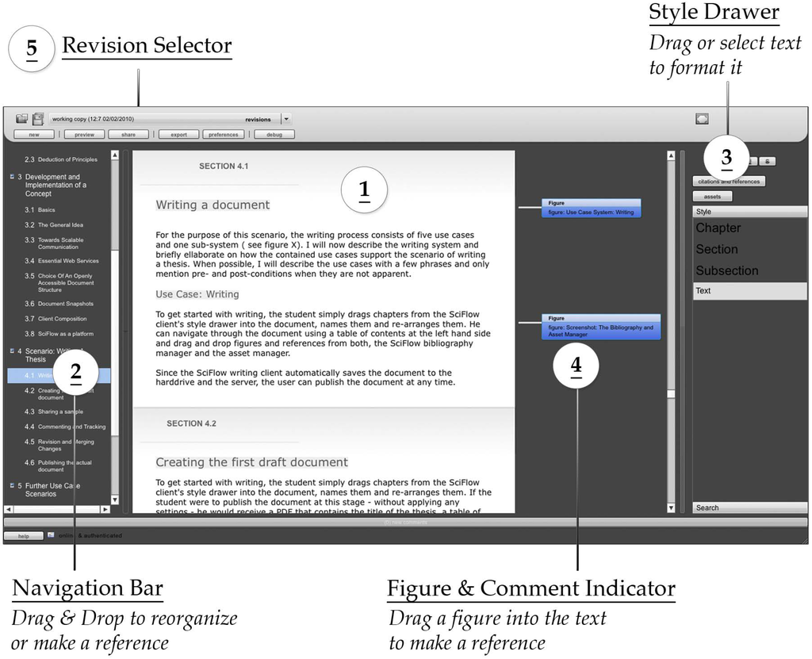The width and height of the screenshot is (812, 659).
Task: Click the SECTION 4.1 label
Action: point(224,167)
